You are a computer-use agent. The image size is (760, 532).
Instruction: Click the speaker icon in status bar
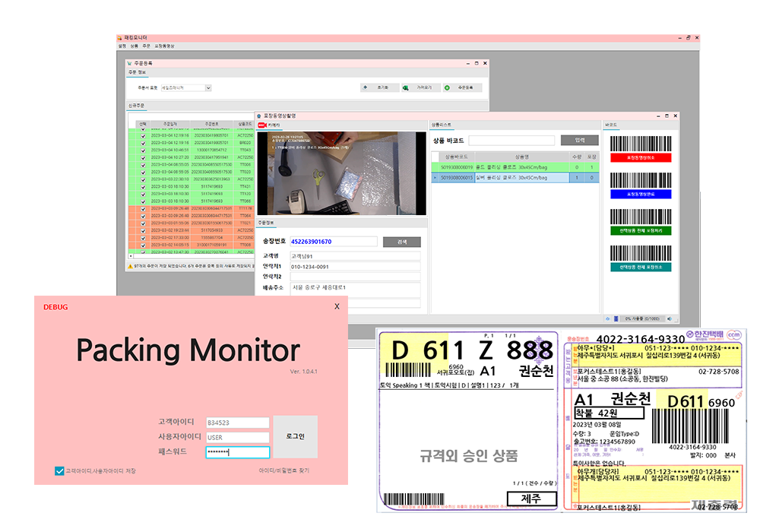[670, 318]
